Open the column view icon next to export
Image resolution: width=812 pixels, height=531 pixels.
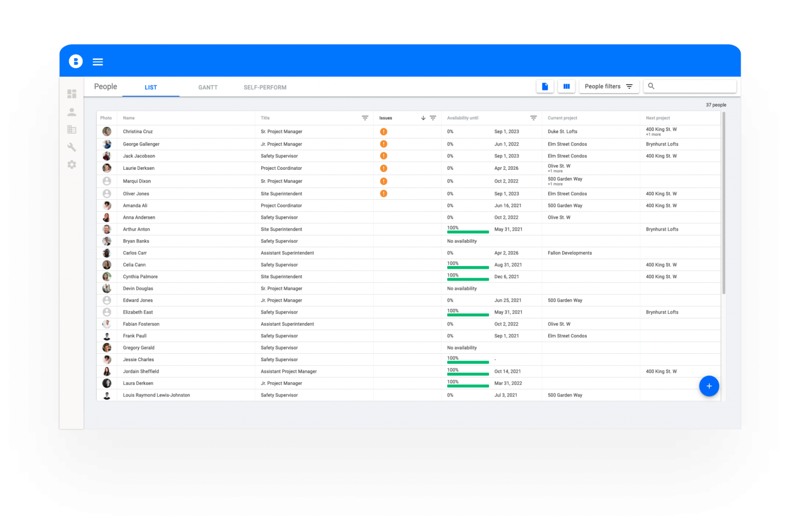566,86
